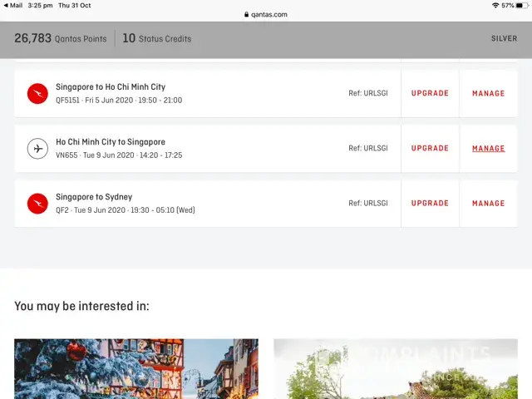Viewport: 532px width, 399px height.
Task: Upgrade the Ho Chi Minh City to Singapore flight
Action: [430, 149]
